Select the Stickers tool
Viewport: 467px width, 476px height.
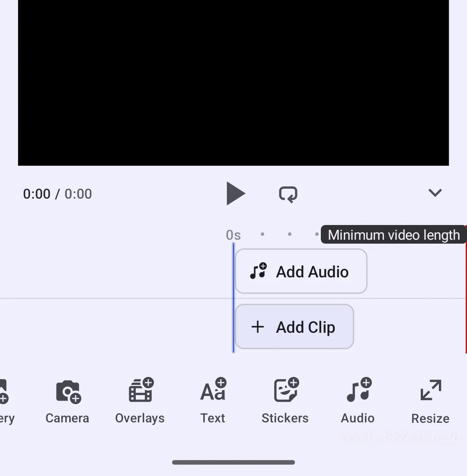pos(285,400)
